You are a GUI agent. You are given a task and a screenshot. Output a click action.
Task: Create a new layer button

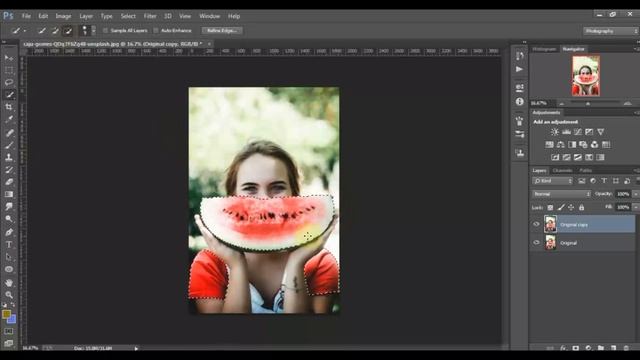pos(613,348)
